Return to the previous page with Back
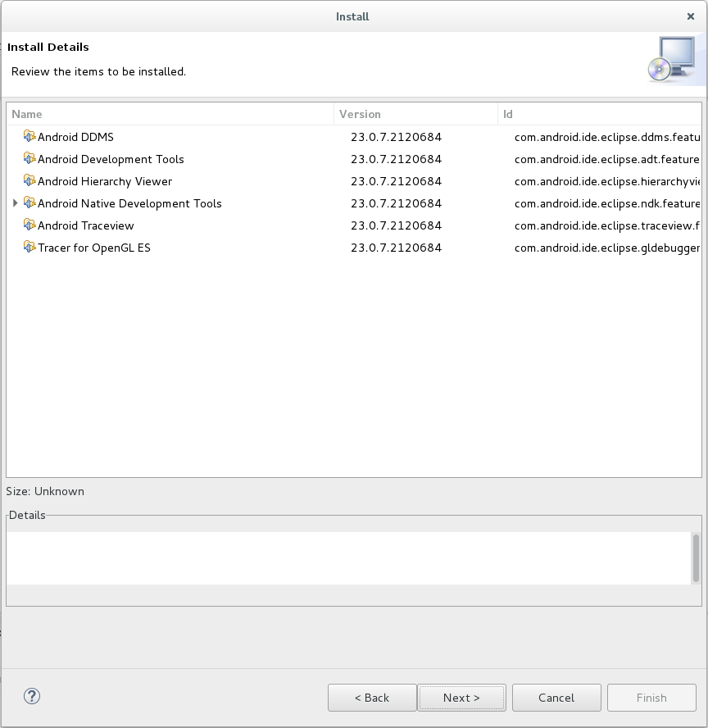The width and height of the screenshot is (708, 728). tap(372, 698)
